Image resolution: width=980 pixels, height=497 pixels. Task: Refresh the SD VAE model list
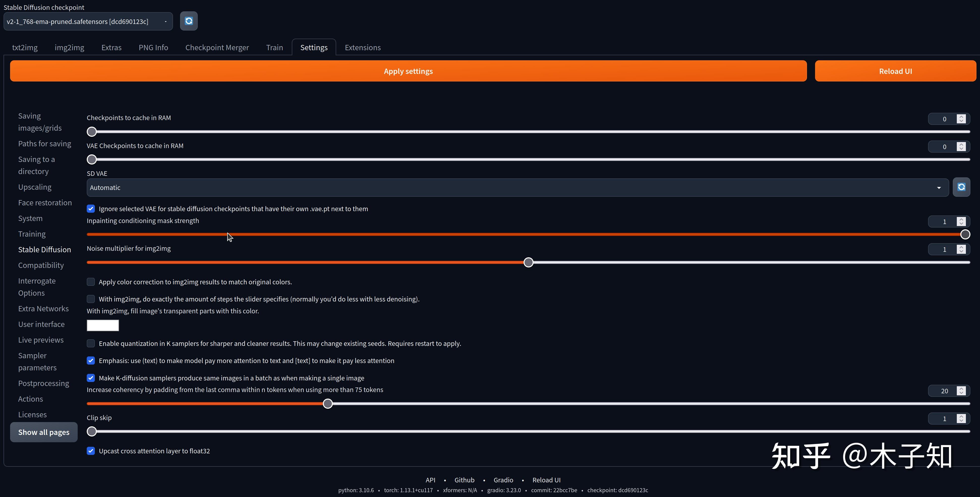pos(961,187)
